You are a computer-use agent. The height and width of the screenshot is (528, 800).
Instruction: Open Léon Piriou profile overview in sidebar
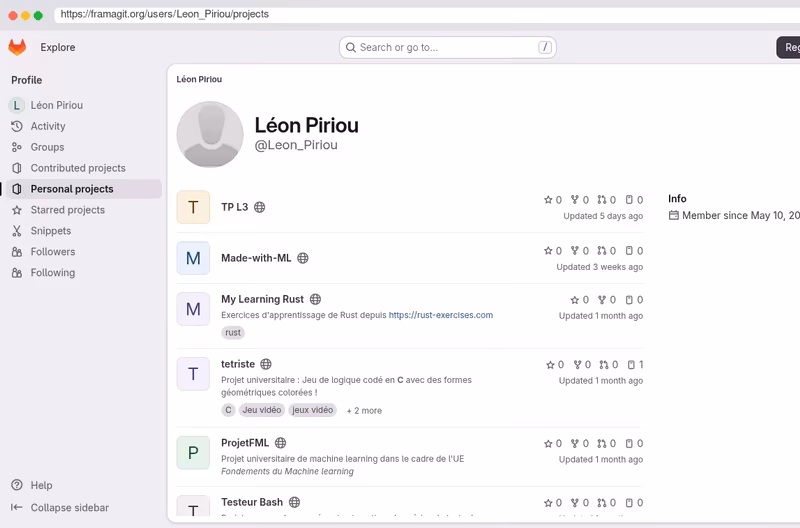point(82,105)
